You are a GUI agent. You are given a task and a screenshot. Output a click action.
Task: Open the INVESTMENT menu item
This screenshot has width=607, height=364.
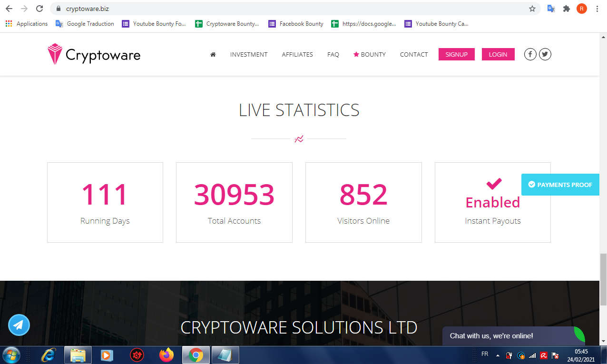(x=249, y=54)
